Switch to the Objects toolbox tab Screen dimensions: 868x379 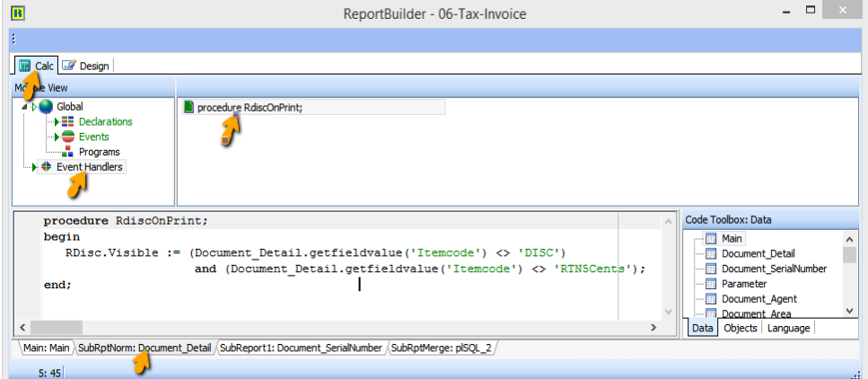coord(740,329)
